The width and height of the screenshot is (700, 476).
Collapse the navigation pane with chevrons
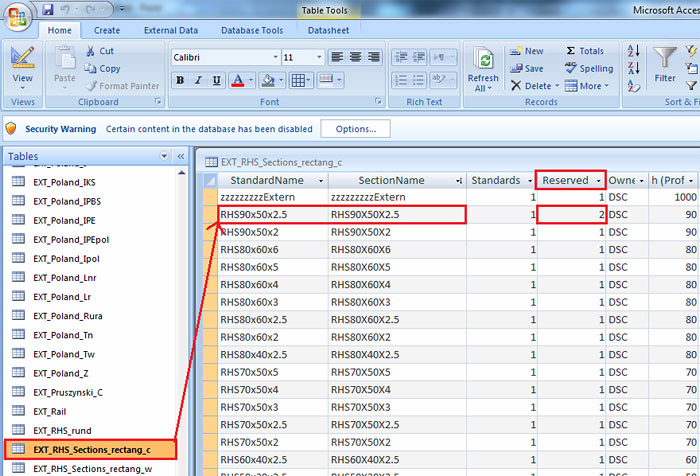click(181, 156)
